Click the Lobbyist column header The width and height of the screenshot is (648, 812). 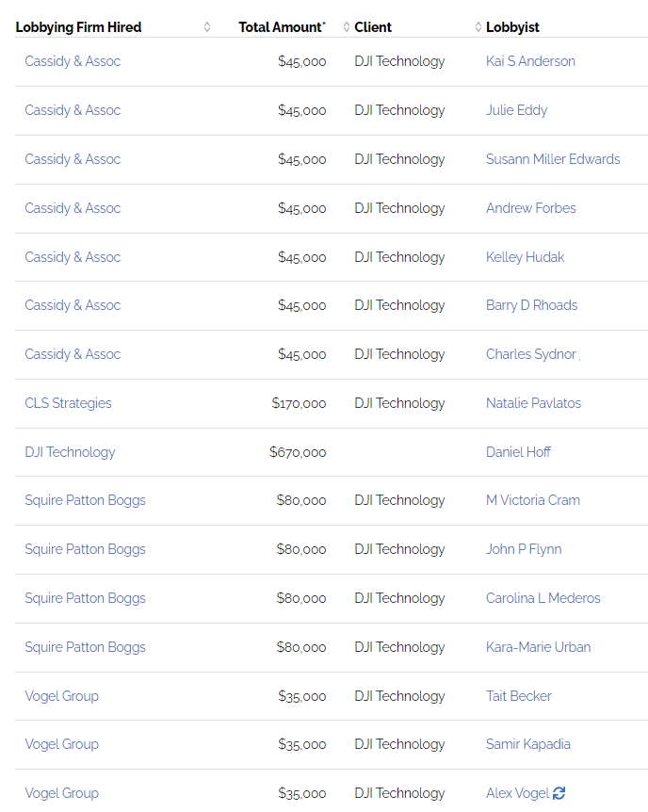click(x=512, y=27)
